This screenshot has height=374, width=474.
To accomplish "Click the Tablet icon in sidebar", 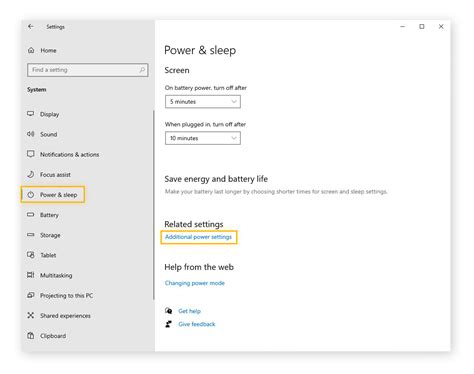I will tap(31, 255).
